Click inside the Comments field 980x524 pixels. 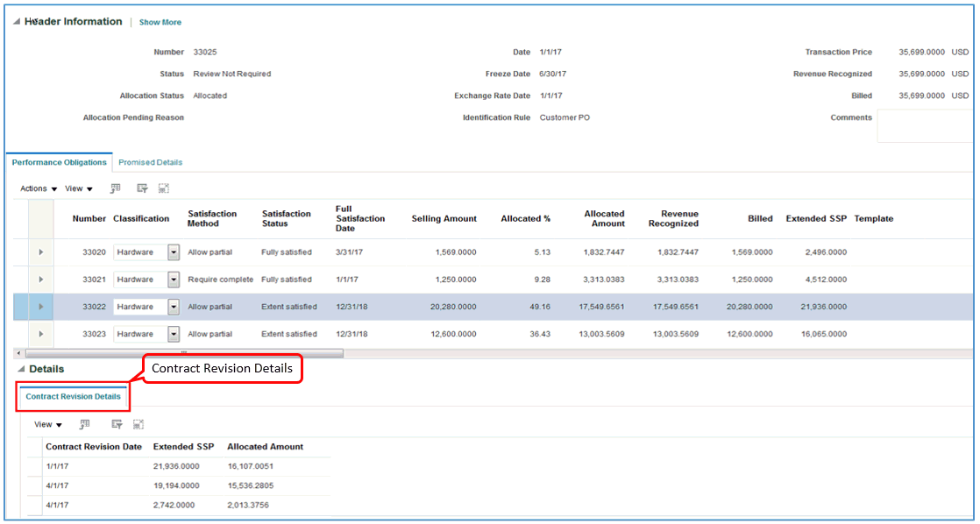click(925, 131)
